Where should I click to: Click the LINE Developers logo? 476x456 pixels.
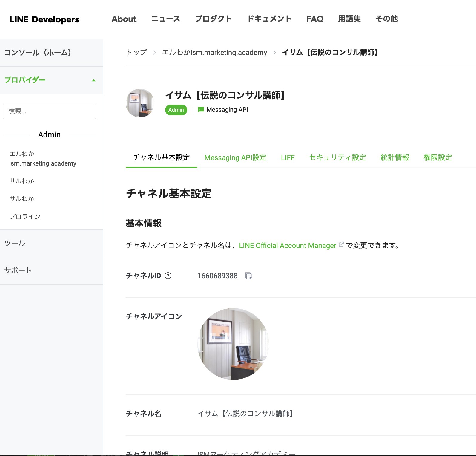(x=44, y=19)
